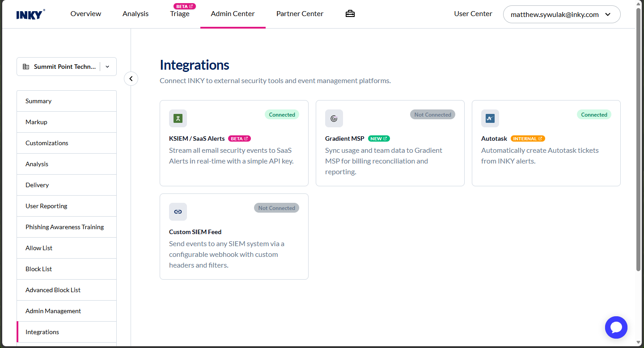Click the 'Automatically create Autotask tickets' description
Screen dimensions: 644x348
point(540,156)
